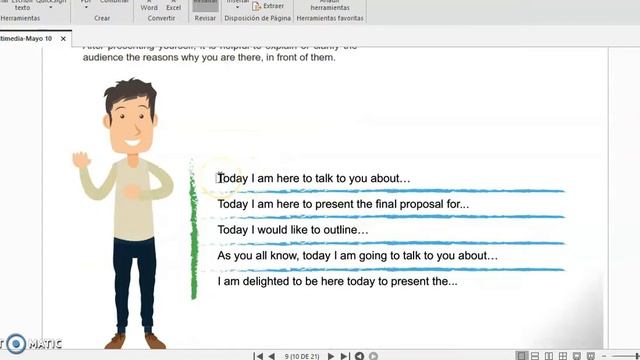640x360 pixels.
Task: Go to the next page
Action: (331, 356)
